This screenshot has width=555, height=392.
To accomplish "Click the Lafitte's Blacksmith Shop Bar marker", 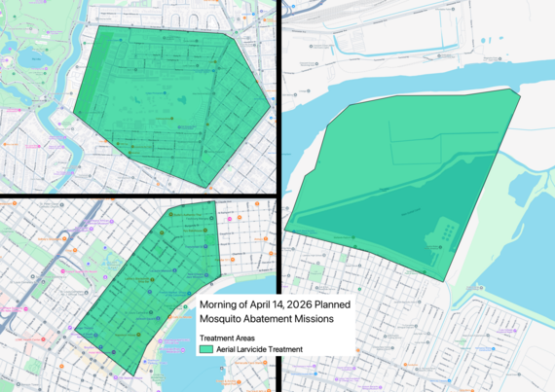I will 152,279.
